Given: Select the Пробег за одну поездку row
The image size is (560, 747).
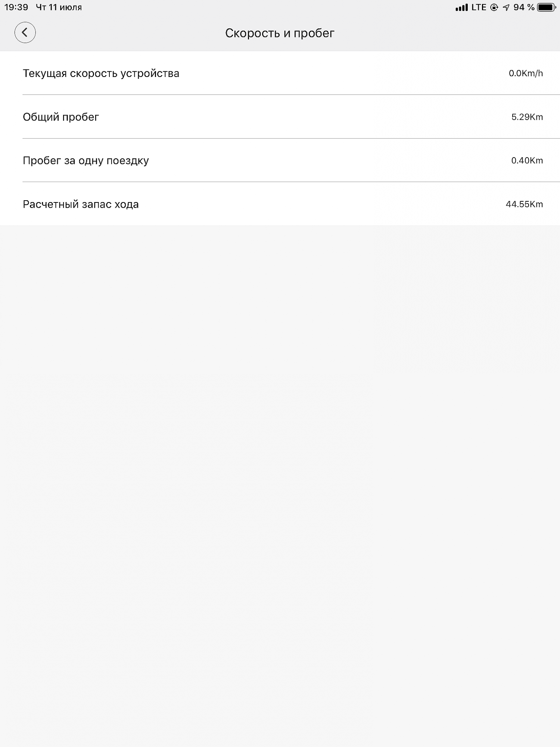Looking at the screenshot, I should click(x=280, y=160).
